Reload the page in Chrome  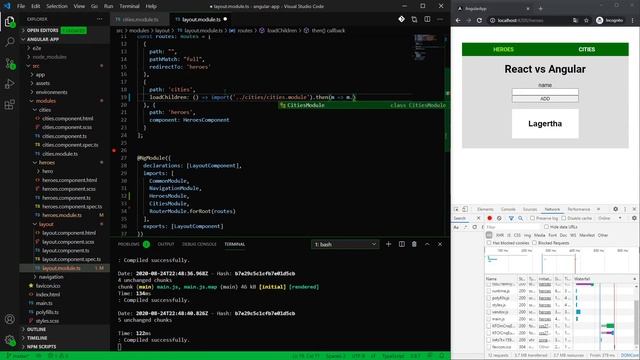[x=479, y=20]
